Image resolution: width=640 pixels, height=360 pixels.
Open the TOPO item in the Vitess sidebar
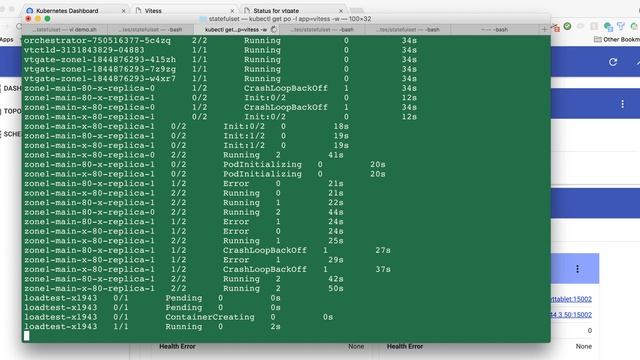pyautogui.click(x=11, y=111)
